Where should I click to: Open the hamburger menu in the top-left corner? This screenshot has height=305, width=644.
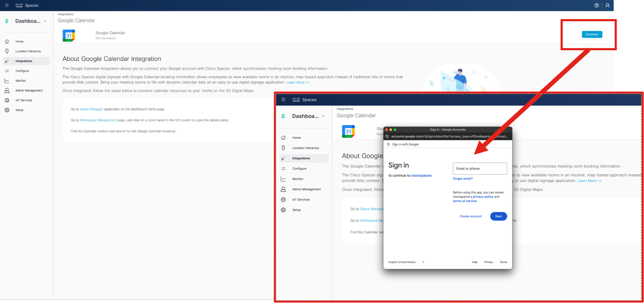point(7,5)
